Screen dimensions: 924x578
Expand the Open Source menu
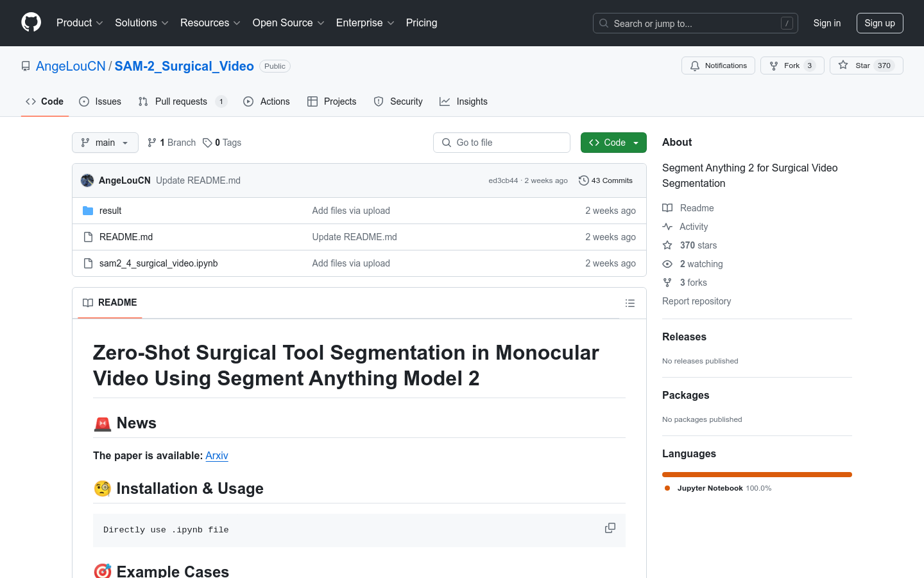pyautogui.click(x=289, y=22)
